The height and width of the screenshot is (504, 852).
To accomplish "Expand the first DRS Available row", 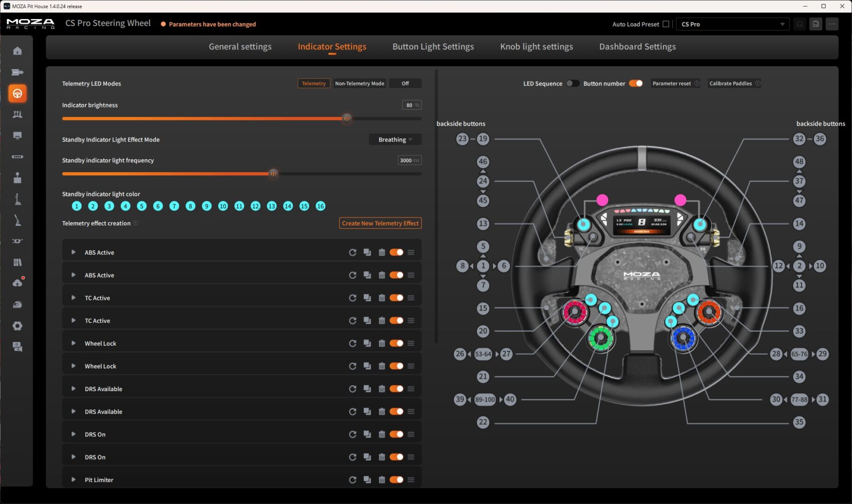I will [73, 389].
